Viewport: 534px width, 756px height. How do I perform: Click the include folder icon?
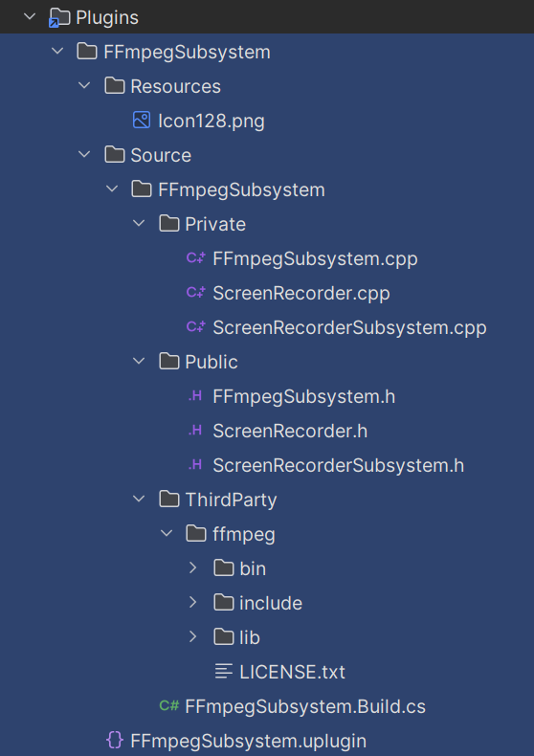224,602
